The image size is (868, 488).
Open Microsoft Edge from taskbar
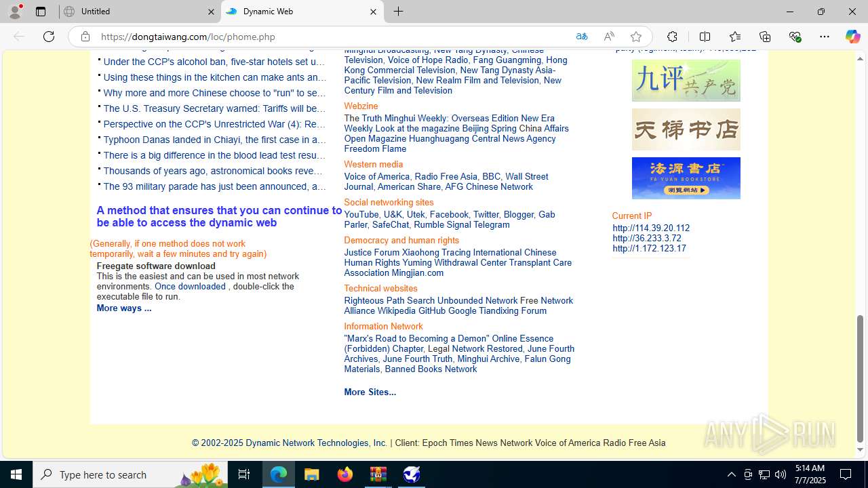click(279, 474)
